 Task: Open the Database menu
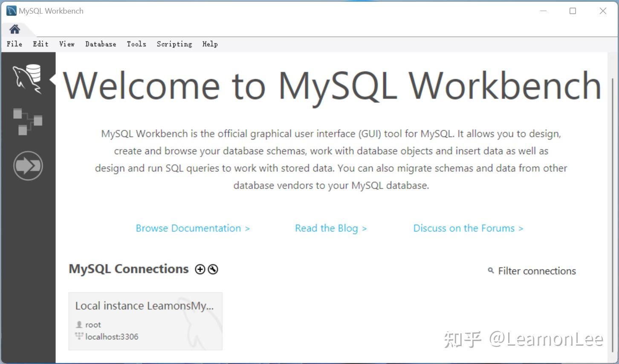[101, 44]
